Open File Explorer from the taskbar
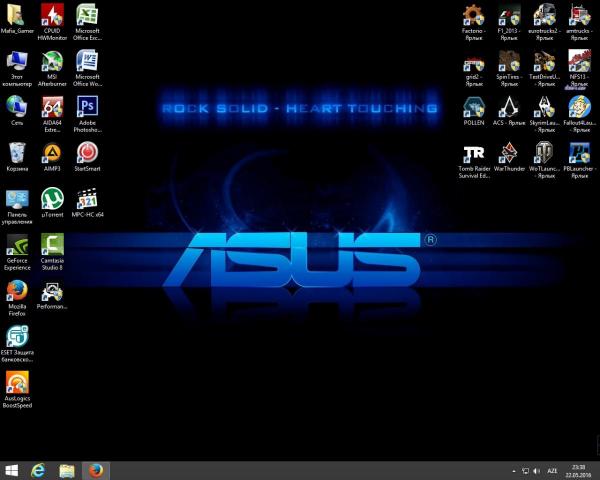600x480 pixels. tap(67, 470)
